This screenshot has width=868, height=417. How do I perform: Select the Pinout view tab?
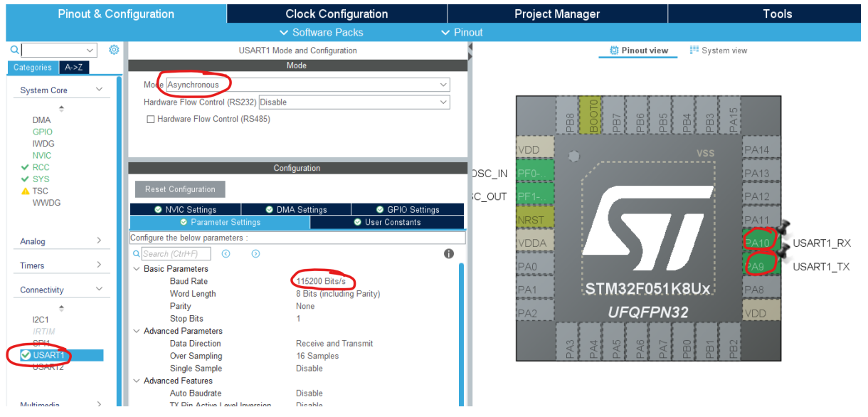[638, 51]
